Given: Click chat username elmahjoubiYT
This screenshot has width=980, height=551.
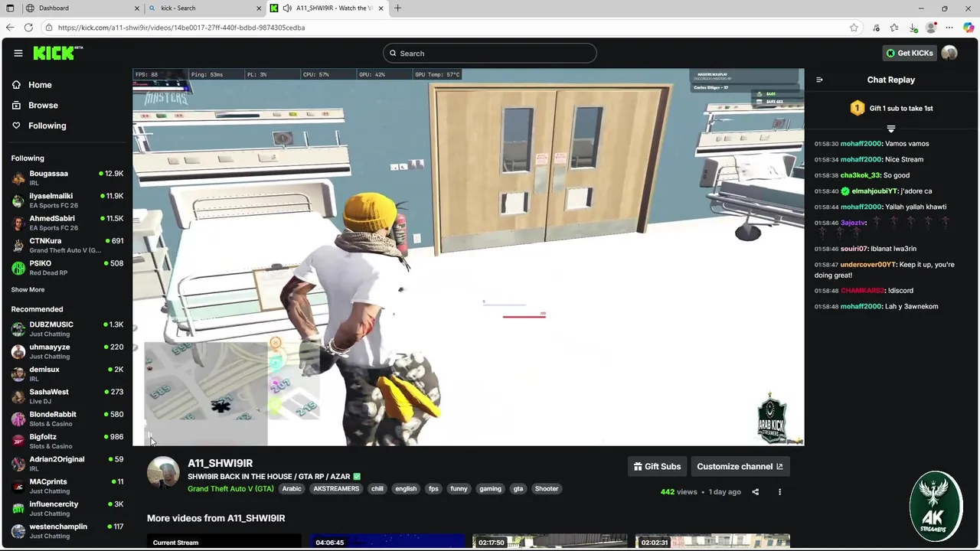Looking at the screenshot, I should click(874, 191).
